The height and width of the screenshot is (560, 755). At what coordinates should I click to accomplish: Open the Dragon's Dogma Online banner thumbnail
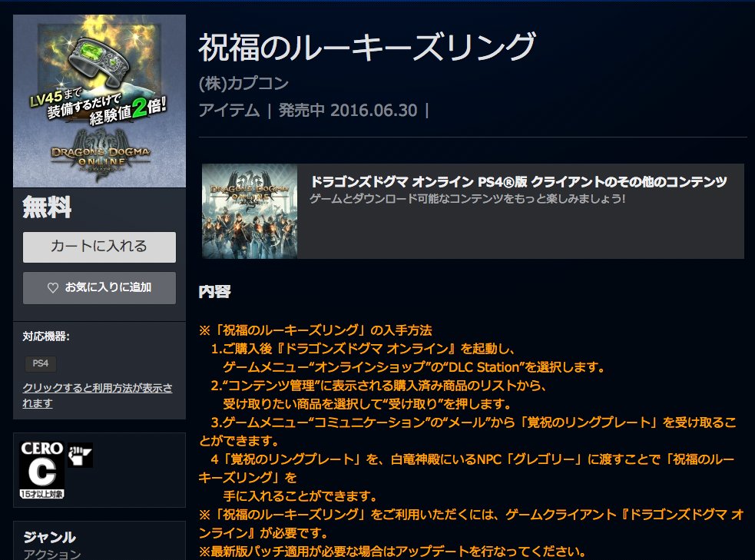[250, 211]
